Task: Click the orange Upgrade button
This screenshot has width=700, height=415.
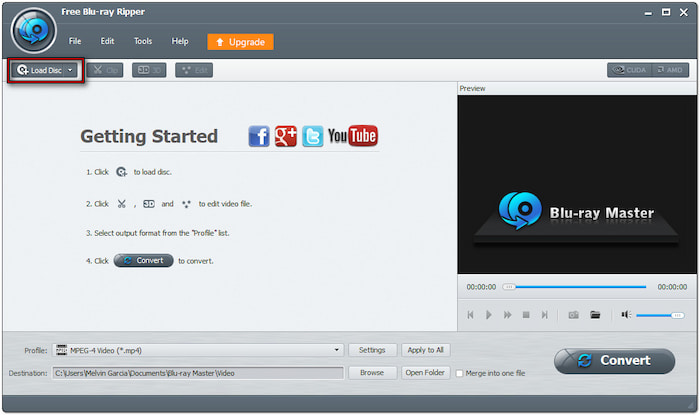Action: (x=240, y=42)
